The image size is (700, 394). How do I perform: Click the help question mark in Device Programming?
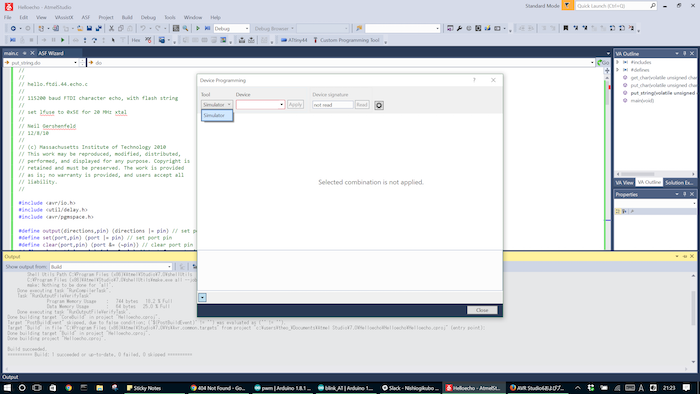(x=474, y=80)
